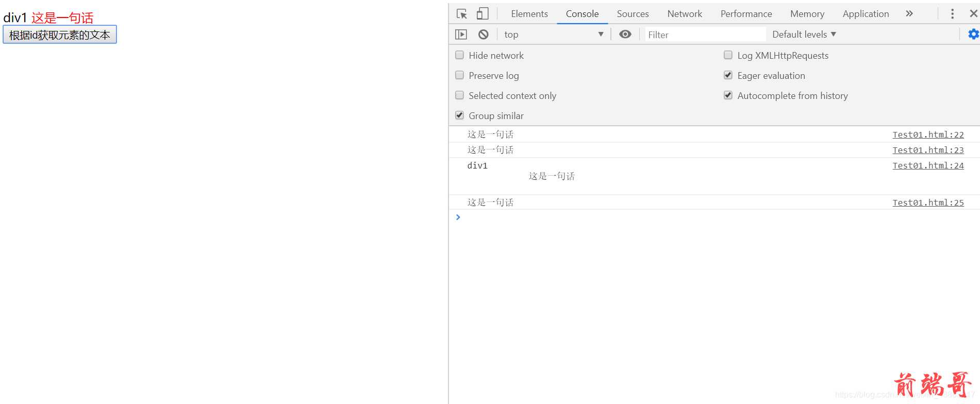This screenshot has height=404, width=980.
Task: Activate the inspect element picker icon
Action: 462,14
